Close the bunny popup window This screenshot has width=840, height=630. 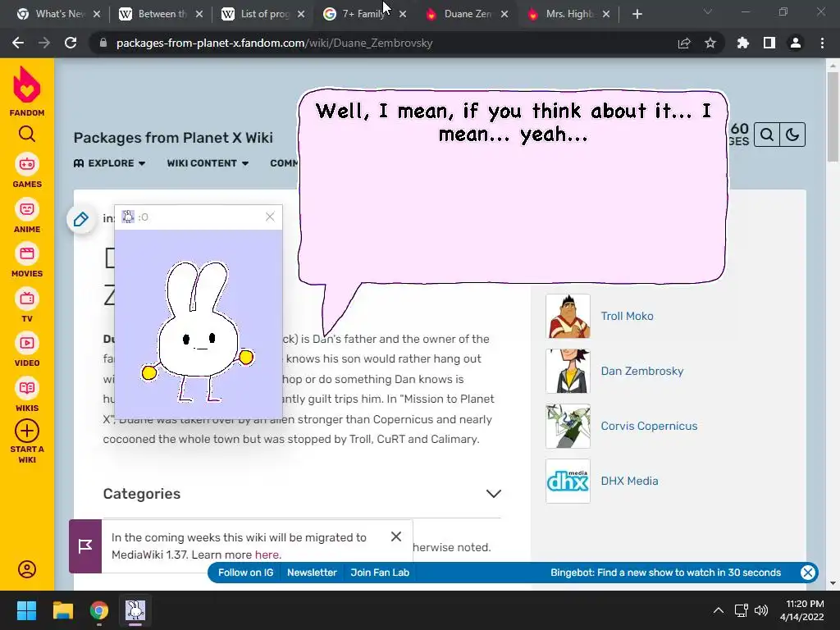tap(270, 217)
